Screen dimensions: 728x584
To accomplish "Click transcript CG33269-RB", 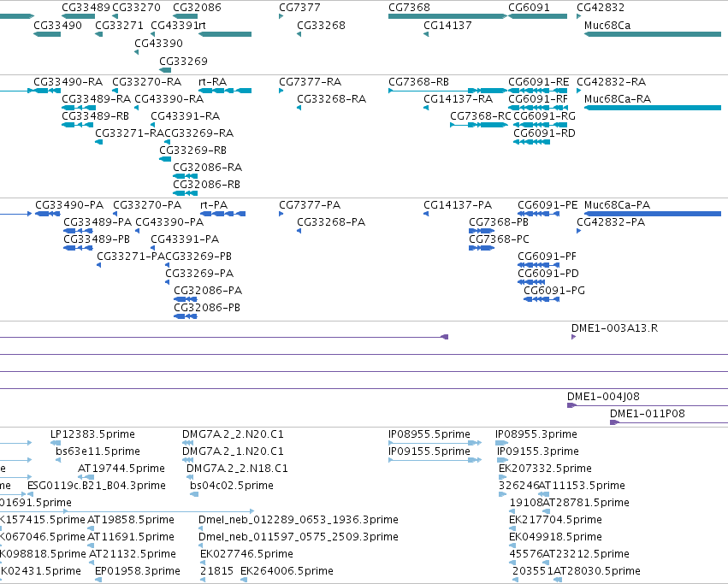I will pos(192,150).
